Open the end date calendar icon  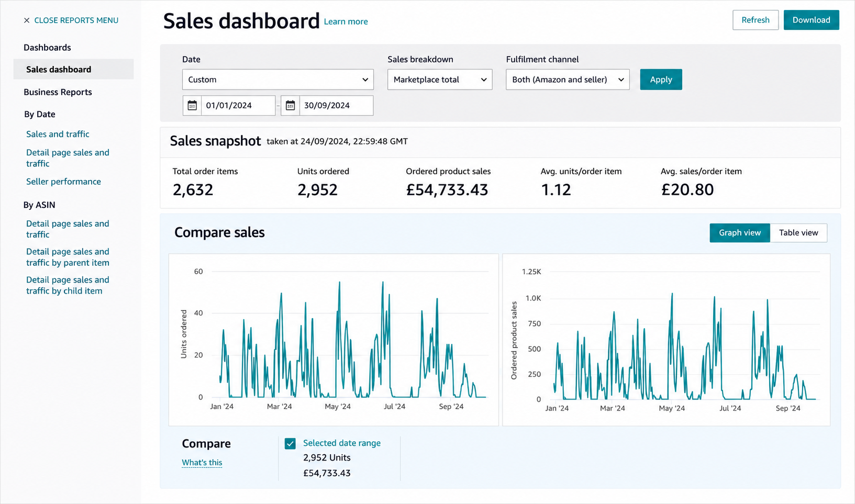pyautogui.click(x=290, y=105)
